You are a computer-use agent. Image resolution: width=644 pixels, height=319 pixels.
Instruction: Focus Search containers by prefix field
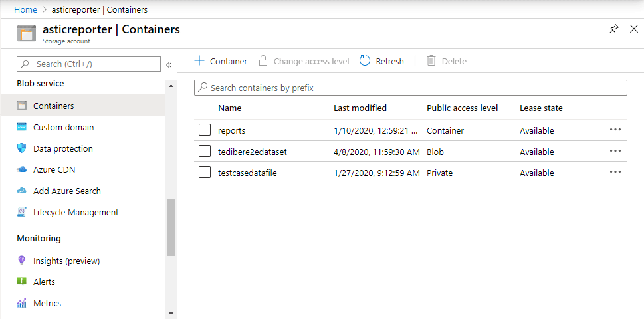tap(410, 88)
